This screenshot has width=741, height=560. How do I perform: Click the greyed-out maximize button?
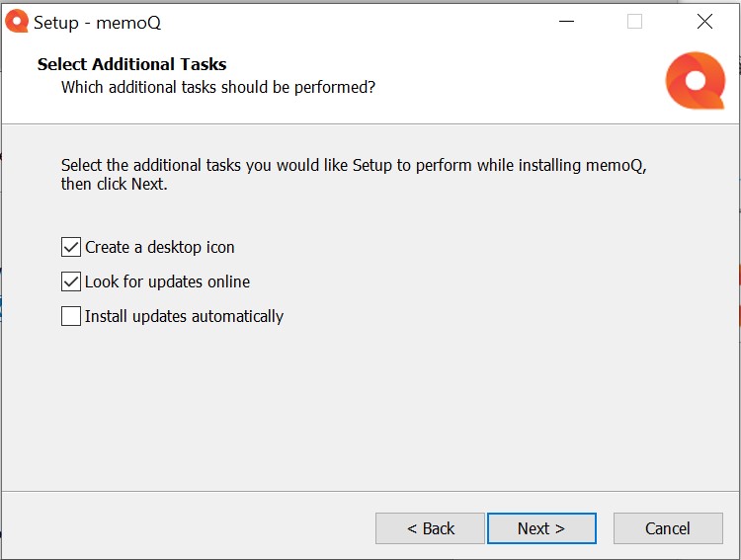[634, 22]
